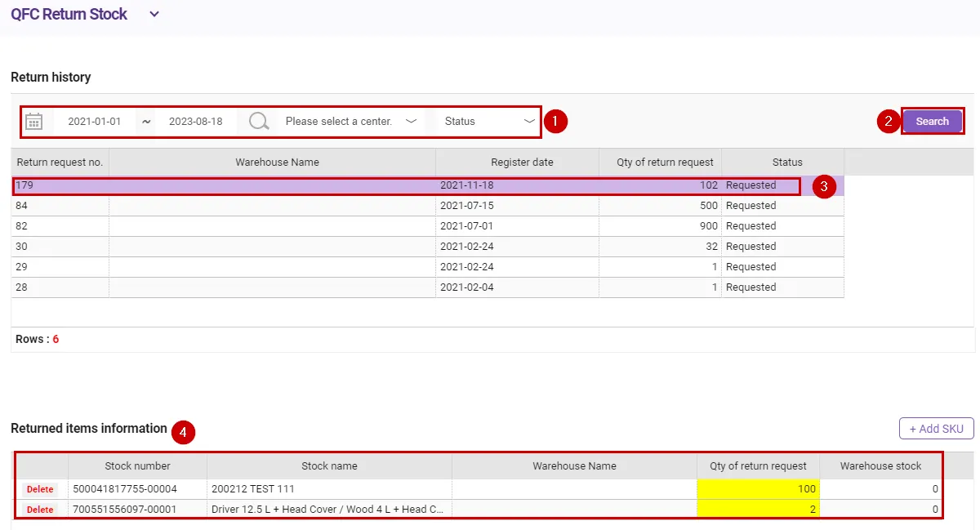980x530 pixels.
Task: Sort by Return request no. column header
Action: pos(60,163)
